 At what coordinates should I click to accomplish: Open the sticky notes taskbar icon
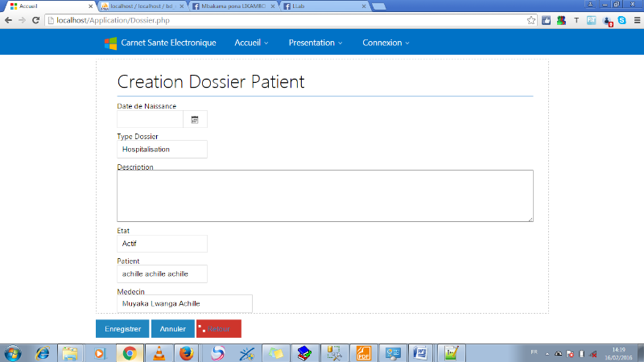[x=275, y=353]
